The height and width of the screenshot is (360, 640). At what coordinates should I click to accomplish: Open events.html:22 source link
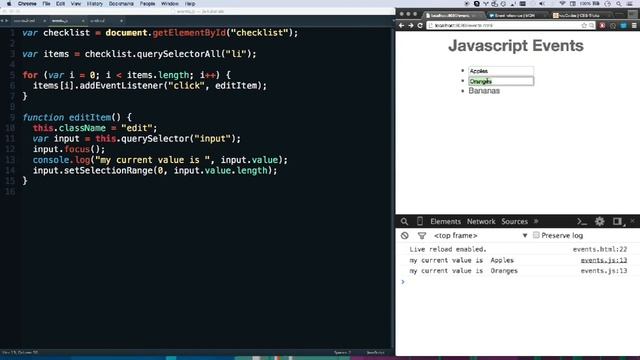point(600,249)
